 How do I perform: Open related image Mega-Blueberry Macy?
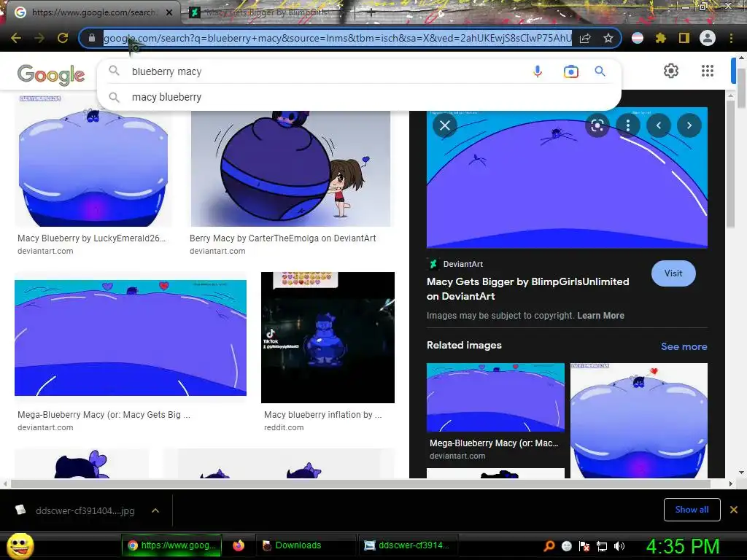coord(495,397)
